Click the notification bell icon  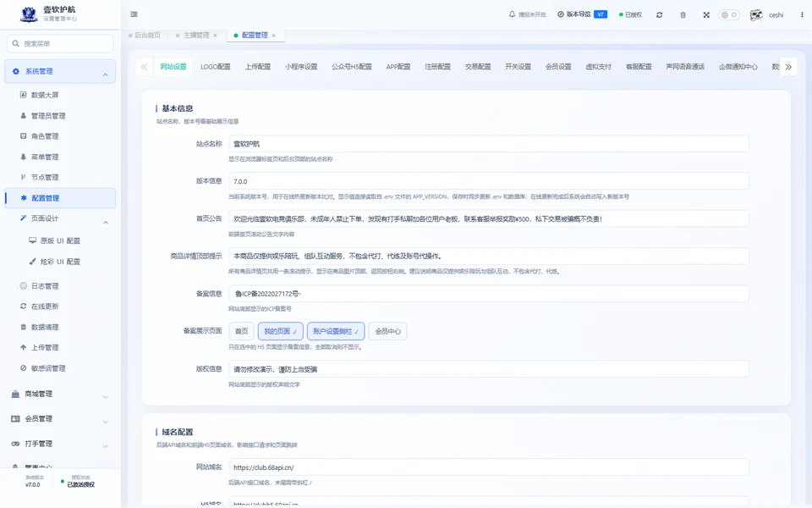(512, 14)
